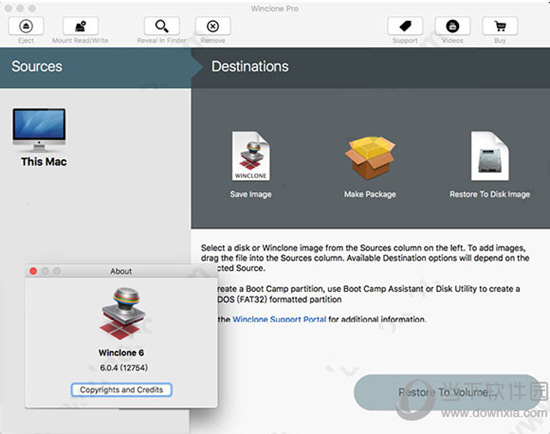Click the Mount Read/Write toolbar icon
550x434 pixels.
[x=80, y=26]
